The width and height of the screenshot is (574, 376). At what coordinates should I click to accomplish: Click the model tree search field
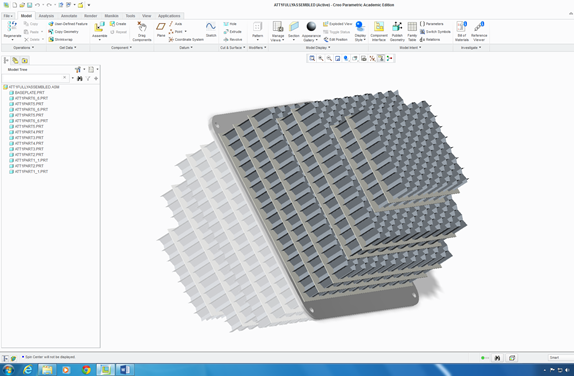(x=35, y=78)
